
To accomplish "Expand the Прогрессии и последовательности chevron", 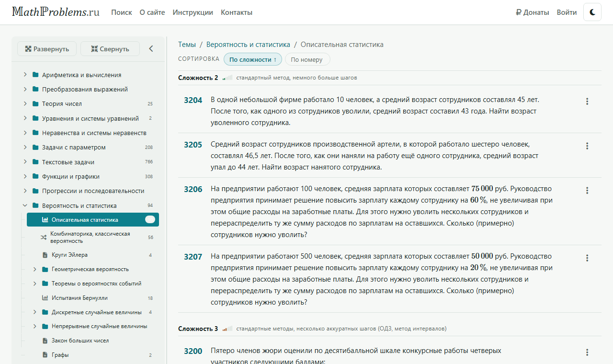I will (25, 191).
